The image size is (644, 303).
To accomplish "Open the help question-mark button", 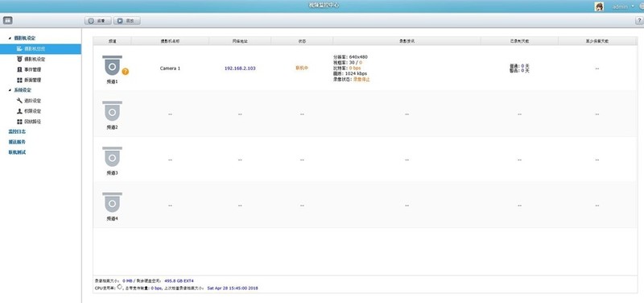I will coord(639,21).
